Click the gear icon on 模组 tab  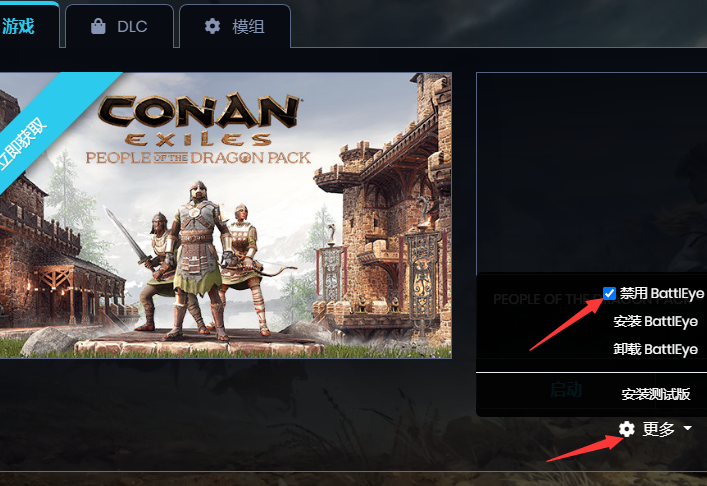coord(212,26)
